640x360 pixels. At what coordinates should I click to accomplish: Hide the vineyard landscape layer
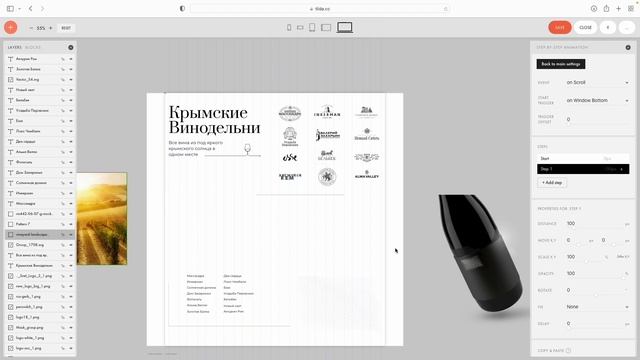click(x=71, y=235)
